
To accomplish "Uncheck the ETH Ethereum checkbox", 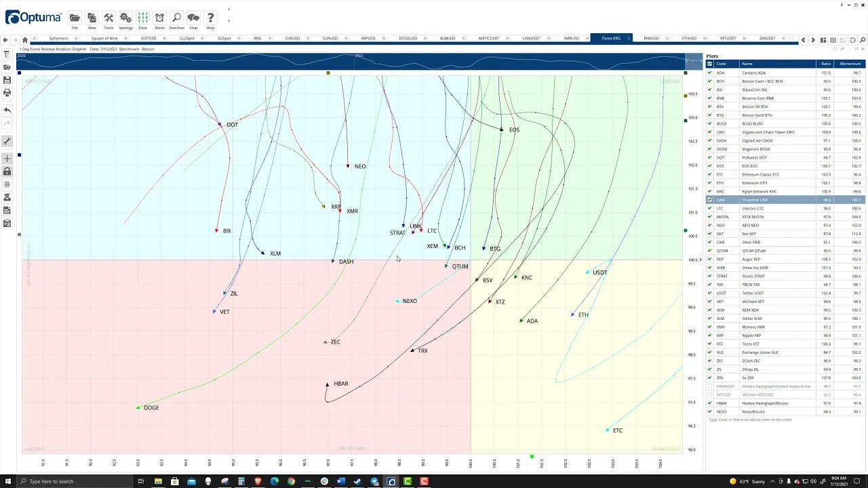I will [710, 182].
